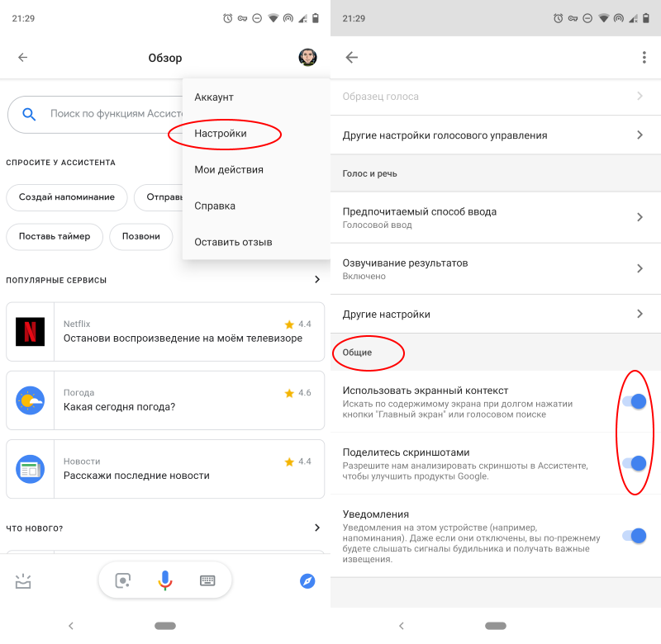Select Настройки in the popup menu
Screen dimensions: 661x644
coord(221,134)
